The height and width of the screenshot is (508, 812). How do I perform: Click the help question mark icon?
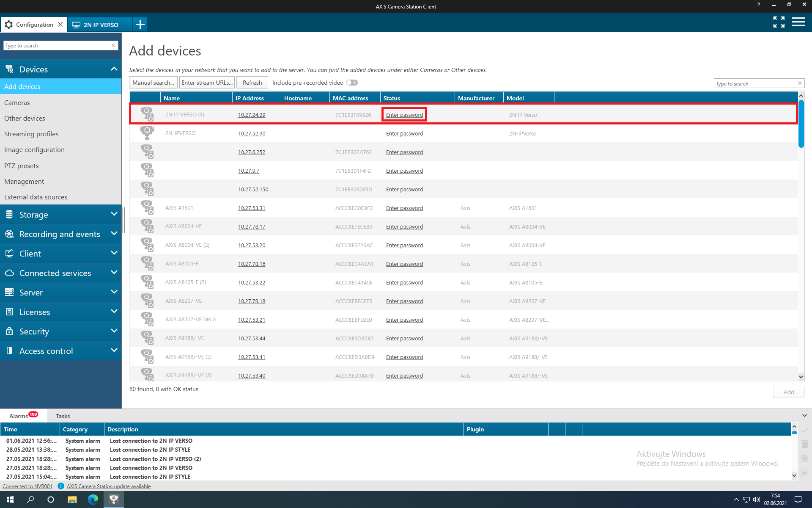tap(759, 5)
